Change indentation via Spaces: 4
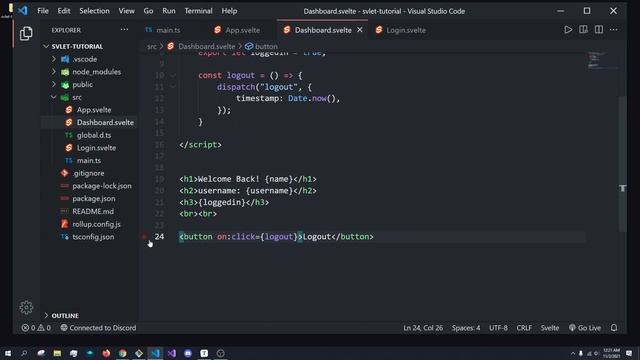Image resolution: width=640 pixels, height=360 pixels. [466, 328]
